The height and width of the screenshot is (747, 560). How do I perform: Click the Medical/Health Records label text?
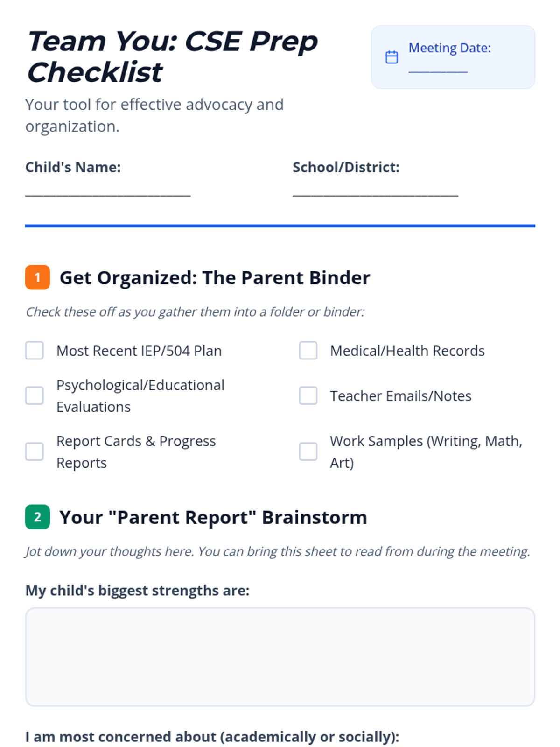(x=407, y=351)
